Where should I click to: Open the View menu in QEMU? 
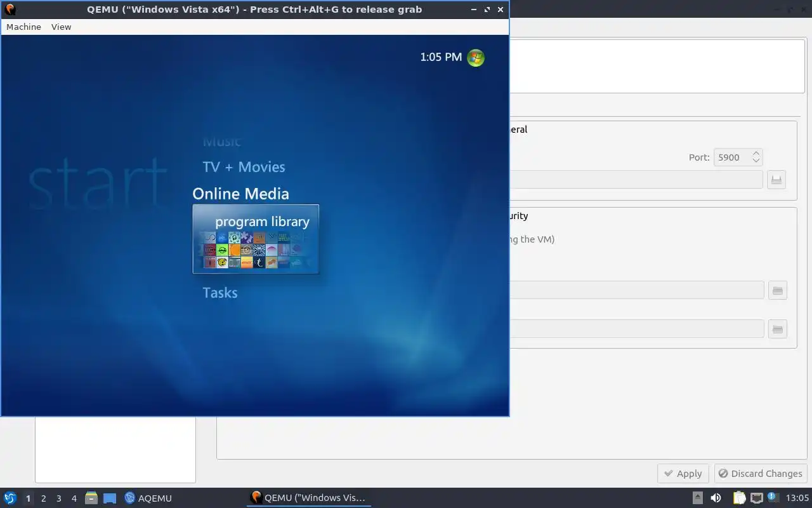tap(61, 27)
